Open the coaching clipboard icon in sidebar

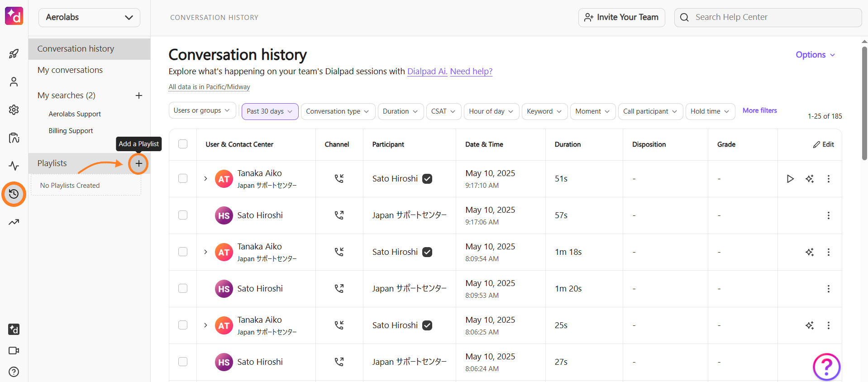click(x=14, y=138)
